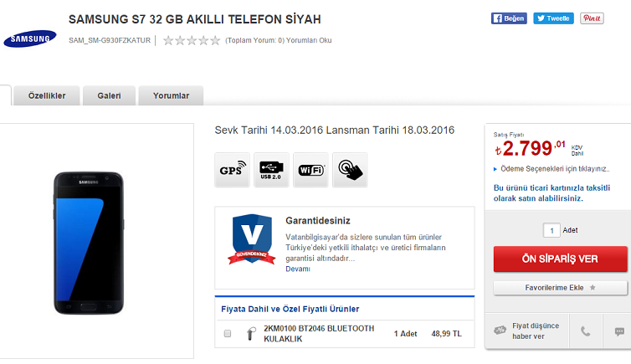Click the Facebook Beğen button

pyautogui.click(x=509, y=18)
